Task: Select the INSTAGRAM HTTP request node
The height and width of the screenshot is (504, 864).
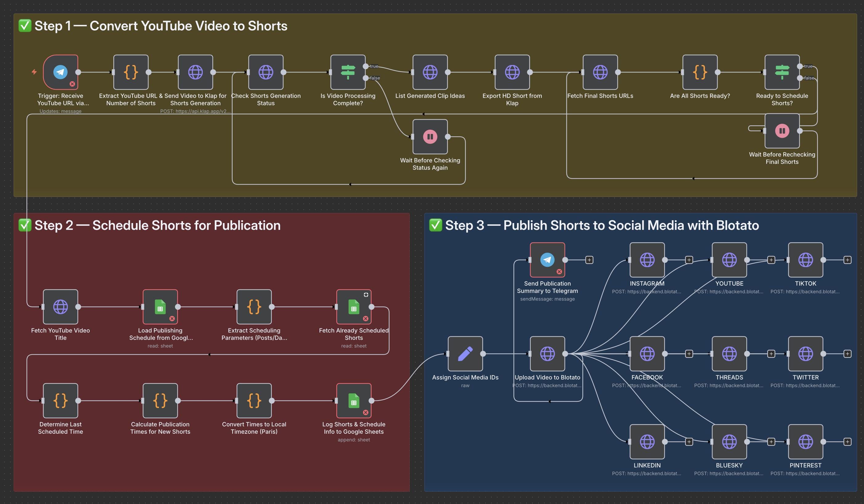Action: pos(647,260)
